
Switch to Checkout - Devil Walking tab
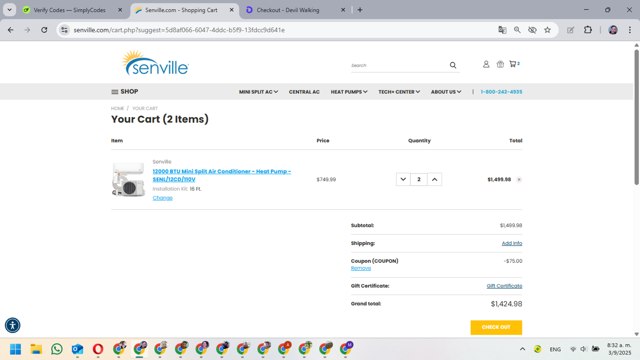(x=288, y=10)
